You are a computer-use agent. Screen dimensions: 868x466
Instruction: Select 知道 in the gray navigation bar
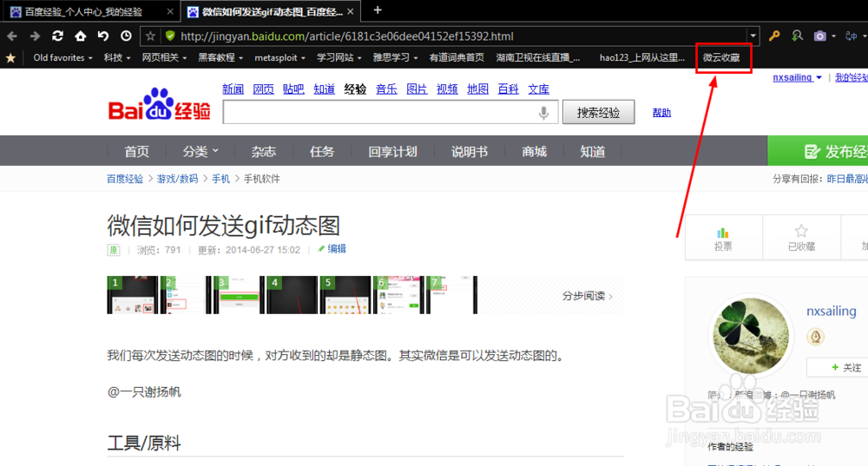coord(593,151)
